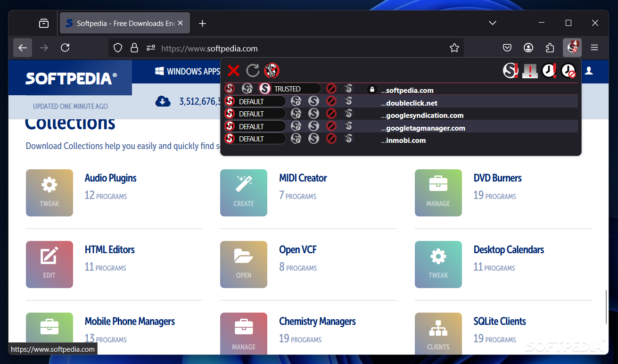Select the doubleclick.net domain text
618x364 pixels.
click(409, 103)
